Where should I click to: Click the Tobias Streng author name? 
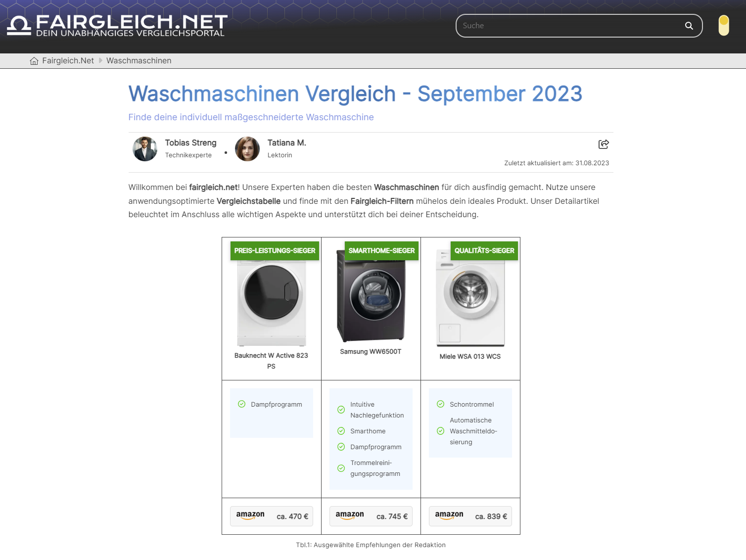[191, 143]
